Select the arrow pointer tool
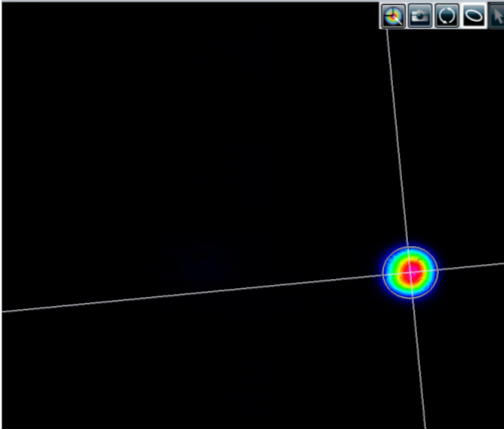This screenshot has height=430, width=504. pos(497,16)
